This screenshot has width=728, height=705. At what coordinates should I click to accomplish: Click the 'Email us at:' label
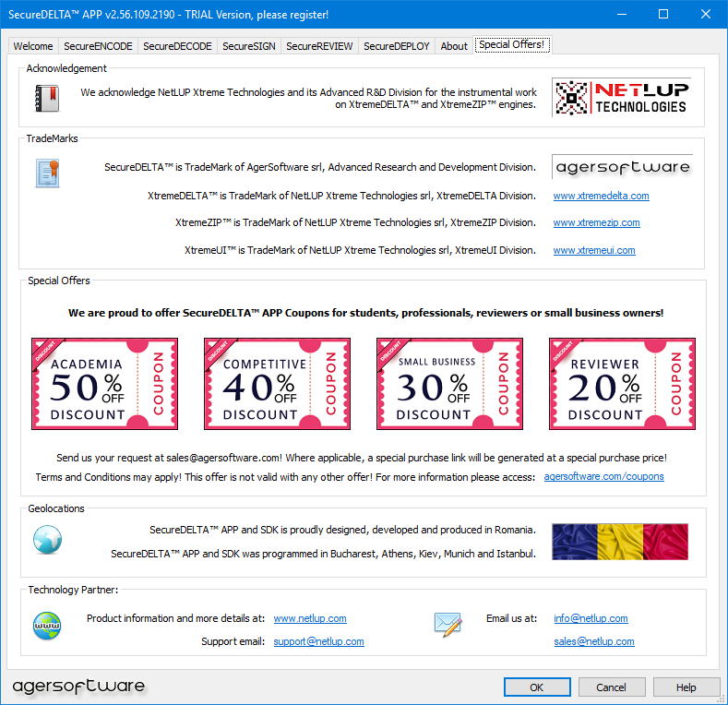(512, 618)
